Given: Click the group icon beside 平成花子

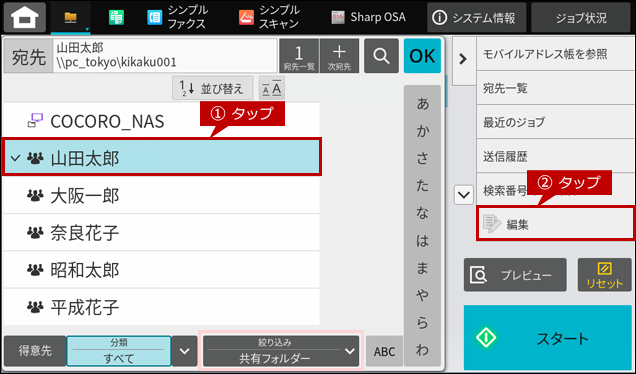Looking at the screenshot, I should 35,307.
